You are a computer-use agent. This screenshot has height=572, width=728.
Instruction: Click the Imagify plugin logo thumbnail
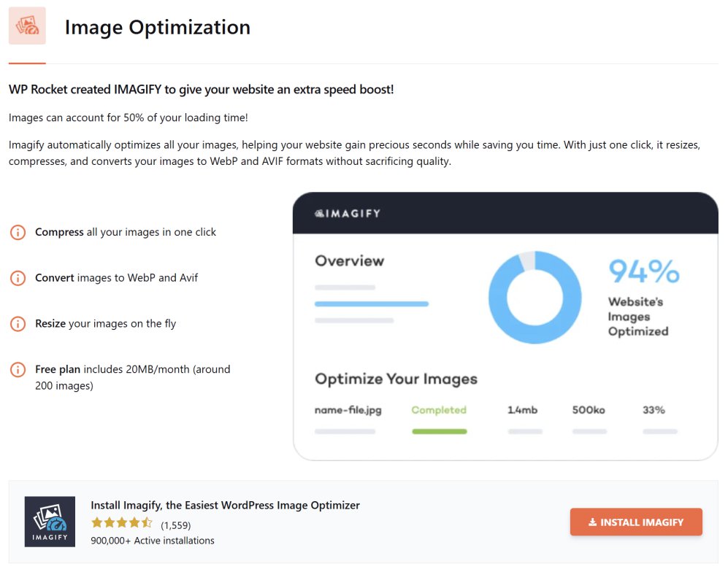coord(50,521)
